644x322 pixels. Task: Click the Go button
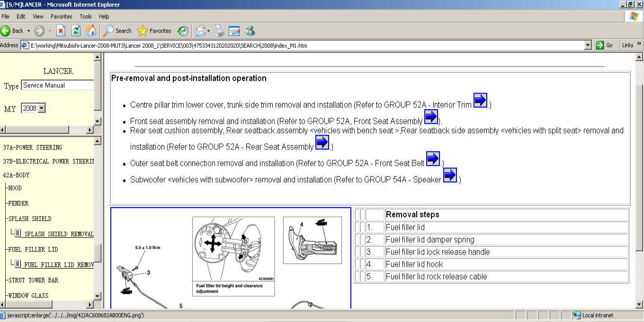click(606, 45)
